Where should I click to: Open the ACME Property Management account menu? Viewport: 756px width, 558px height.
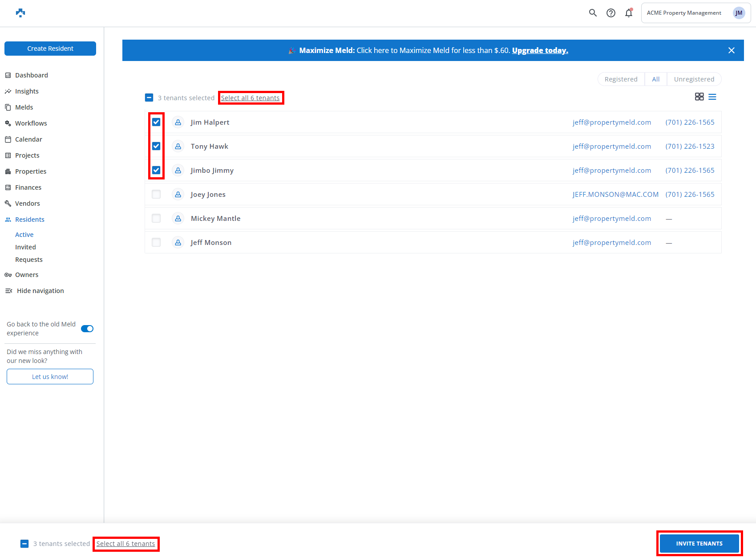(695, 13)
